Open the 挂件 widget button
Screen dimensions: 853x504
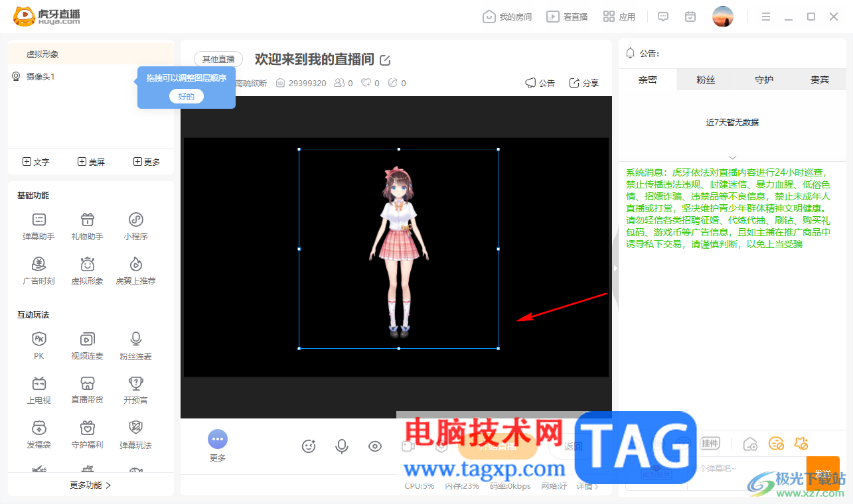coord(710,443)
